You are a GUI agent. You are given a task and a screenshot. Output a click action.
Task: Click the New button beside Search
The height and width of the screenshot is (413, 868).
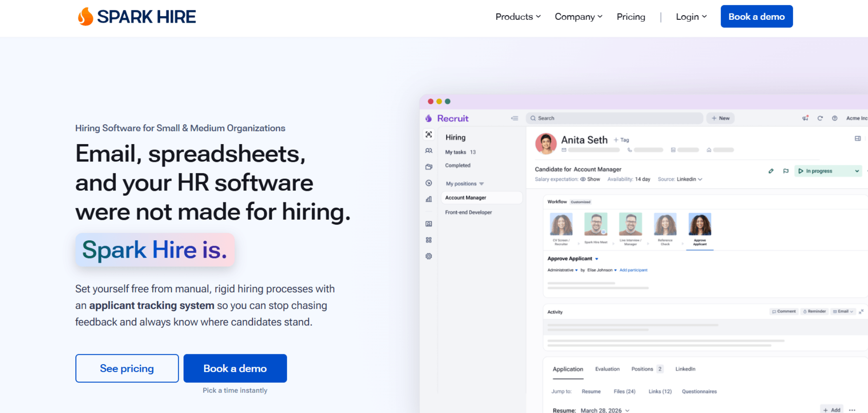pos(720,118)
